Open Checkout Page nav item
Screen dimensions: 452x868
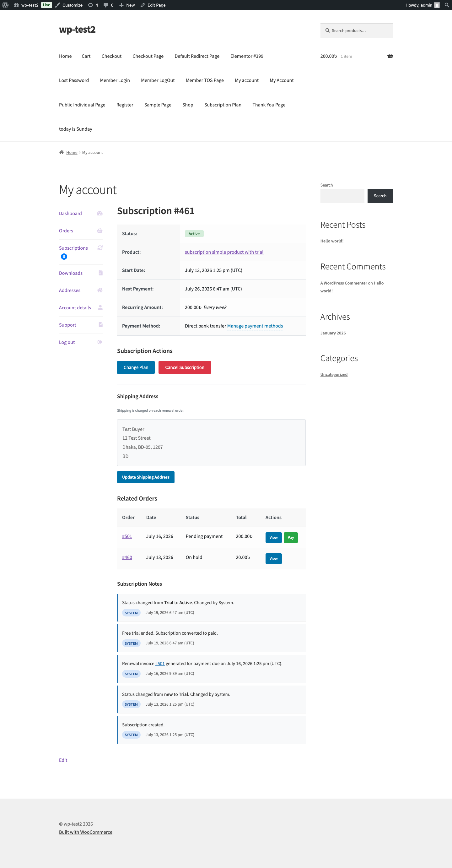148,56
